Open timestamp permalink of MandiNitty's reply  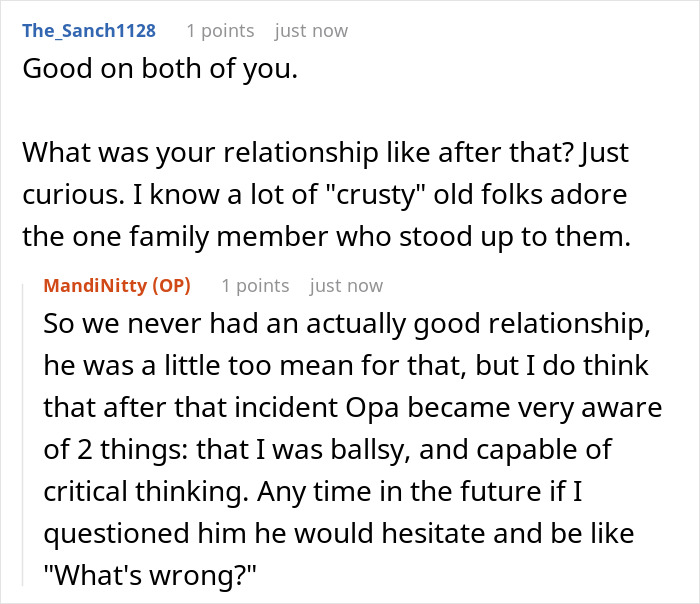click(x=346, y=286)
